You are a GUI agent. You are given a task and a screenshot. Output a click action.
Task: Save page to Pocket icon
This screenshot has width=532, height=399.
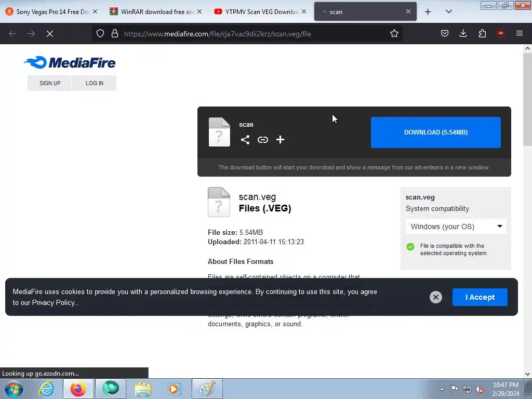coord(445,33)
